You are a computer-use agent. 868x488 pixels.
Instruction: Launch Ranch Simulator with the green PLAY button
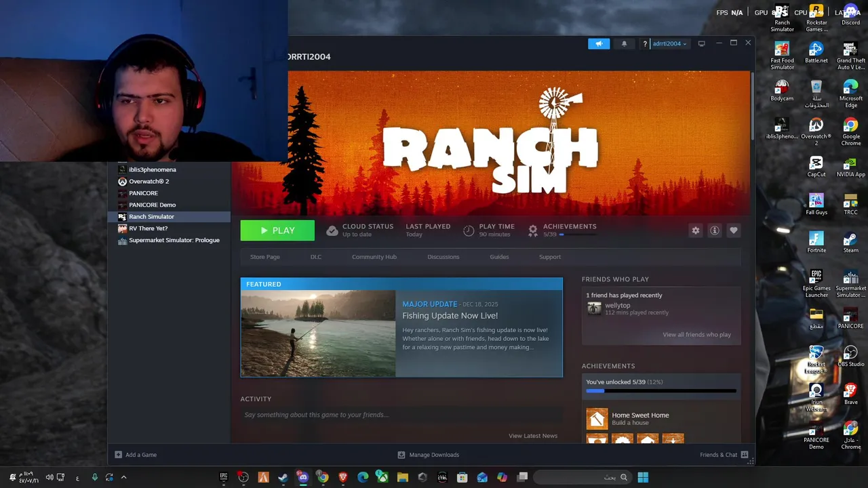[x=277, y=230]
